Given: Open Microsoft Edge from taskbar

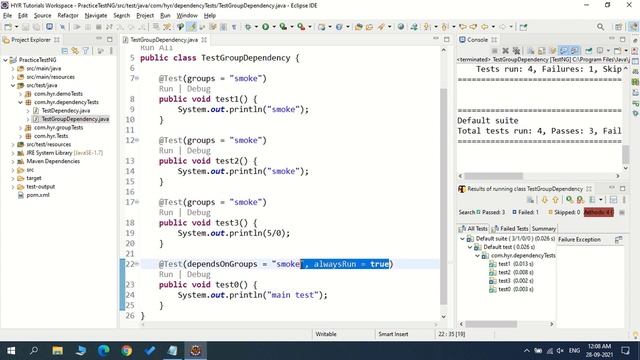Looking at the screenshot, I should point(104,351).
